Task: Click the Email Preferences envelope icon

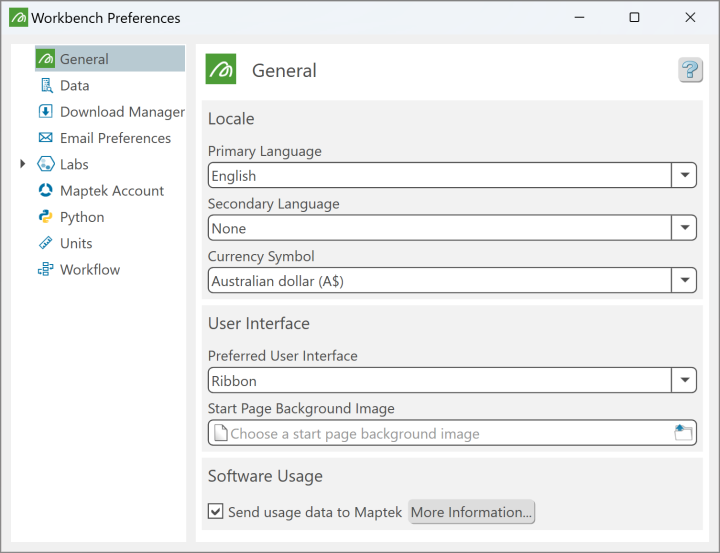Action: click(45, 138)
